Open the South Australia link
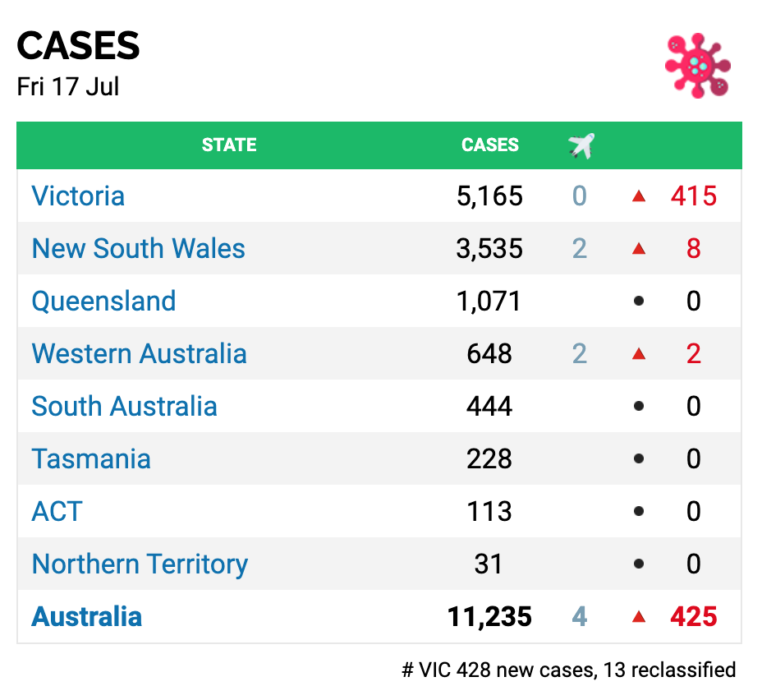 click(124, 407)
